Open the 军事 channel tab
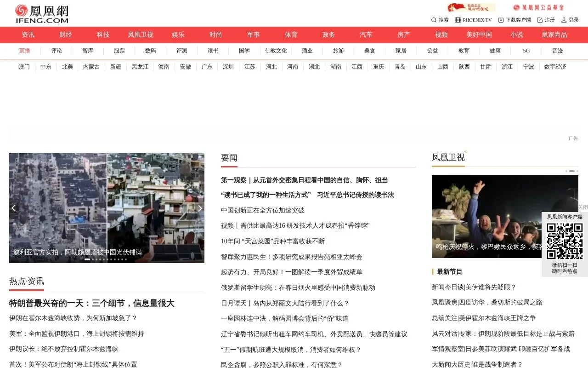The height and width of the screenshot is (368, 588). click(x=253, y=34)
